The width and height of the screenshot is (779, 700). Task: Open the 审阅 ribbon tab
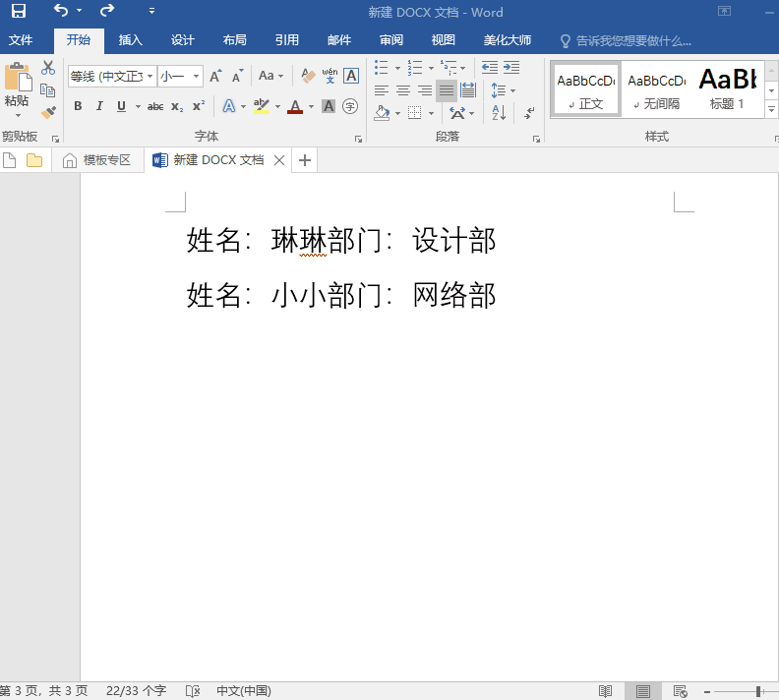pos(391,40)
